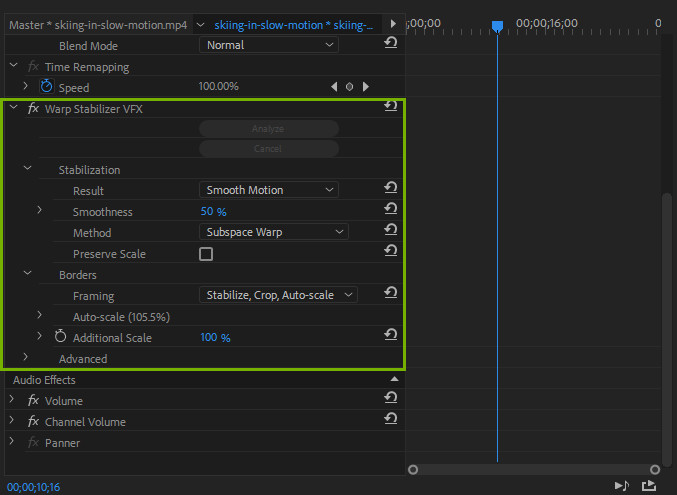Open the Result Smooth Motion dropdown
The width and height of the screenshot is (677, 495).
pos(269,190)
